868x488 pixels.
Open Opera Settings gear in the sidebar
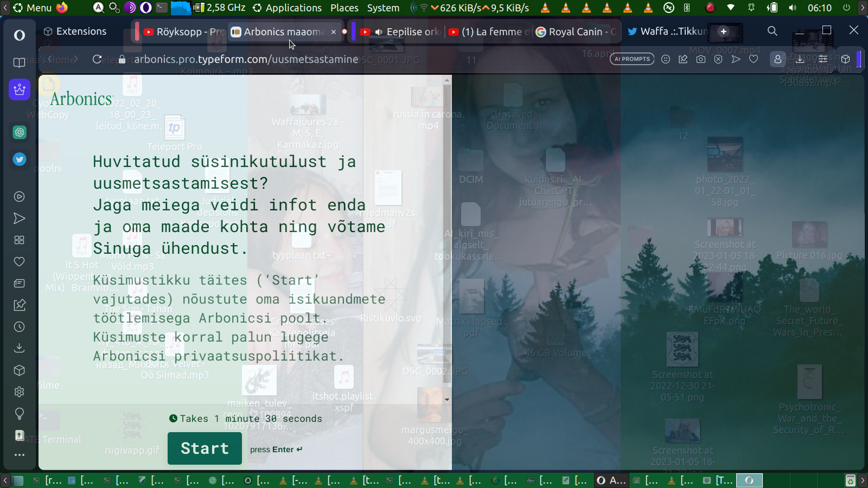[20, 392]
